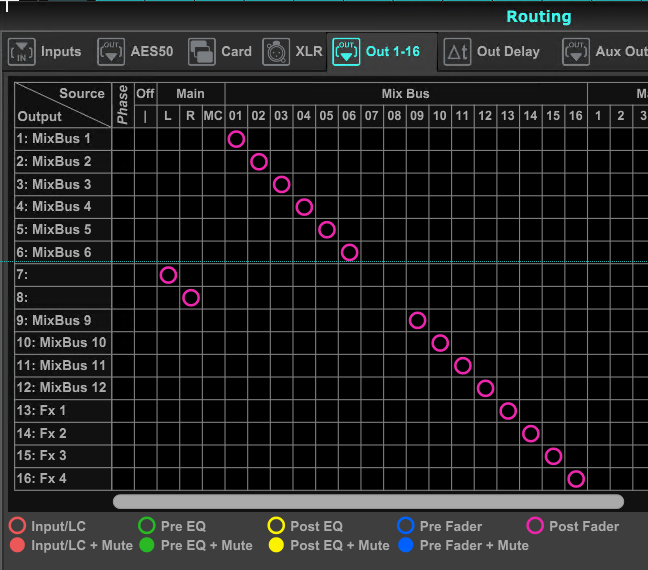Toggle MixBus 1 output to Mix Bus 01
The height and width of the screenshot is (570, 648).
click(236, 139)
